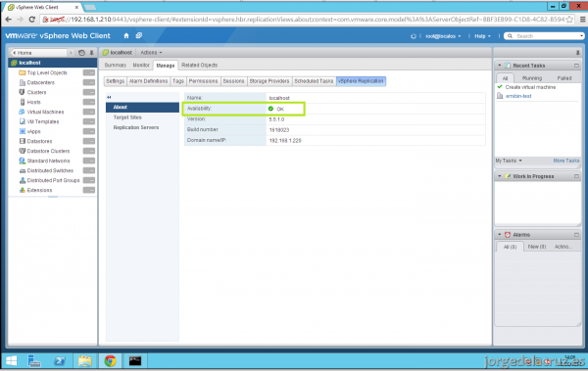Open the Settings sub-tab
The height and width of the screenshot is (371, 588).
click(115, 81)
